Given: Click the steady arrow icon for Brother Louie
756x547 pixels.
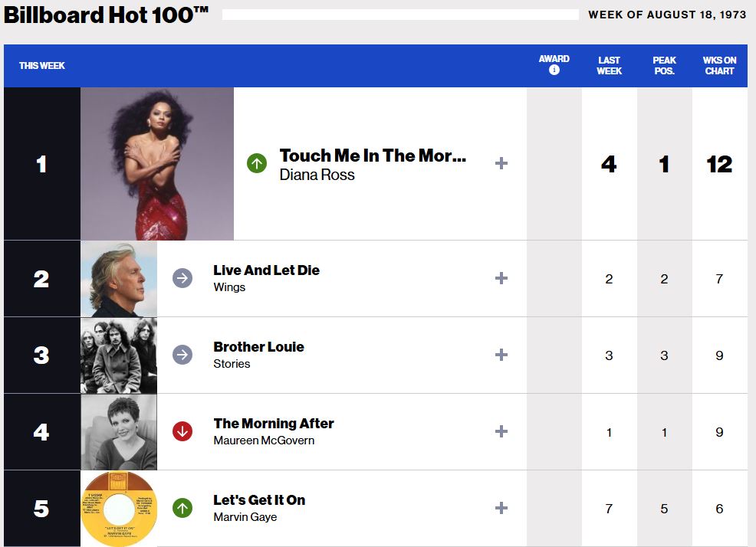Looking at the screenshot, I should coord(182,355).
